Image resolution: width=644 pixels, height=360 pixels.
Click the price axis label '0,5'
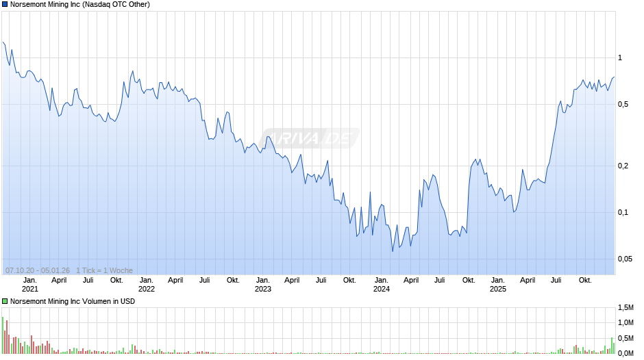point(623,105)
